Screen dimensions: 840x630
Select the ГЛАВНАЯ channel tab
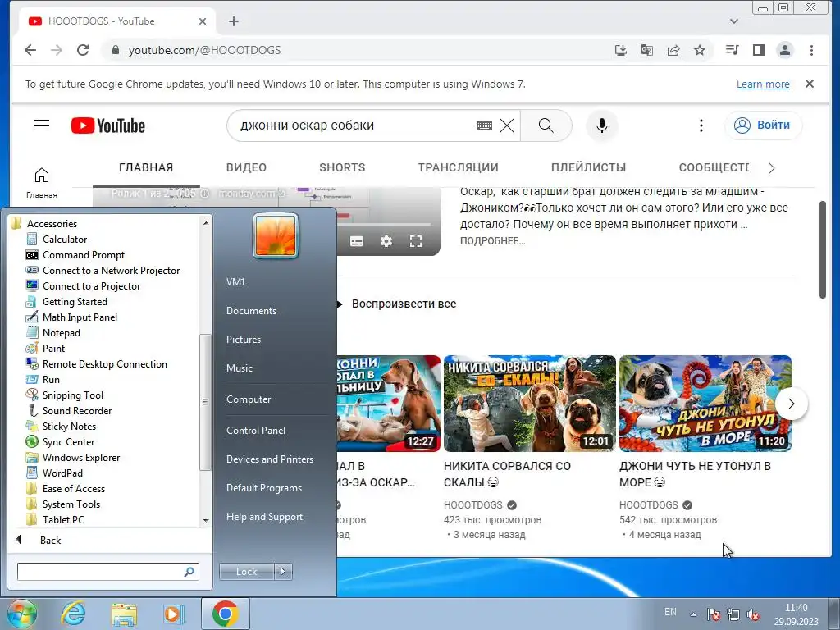(146, 167)
